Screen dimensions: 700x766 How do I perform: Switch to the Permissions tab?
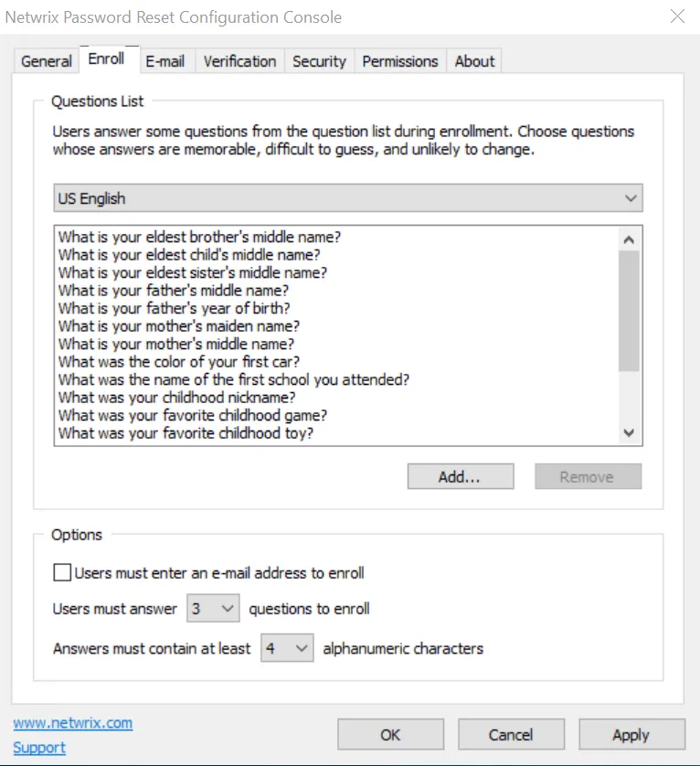[400, 61]
